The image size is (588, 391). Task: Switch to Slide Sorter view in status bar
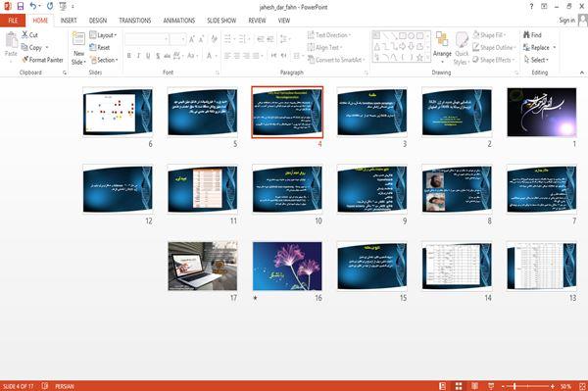pyautogui.click(x=459, y=386)
